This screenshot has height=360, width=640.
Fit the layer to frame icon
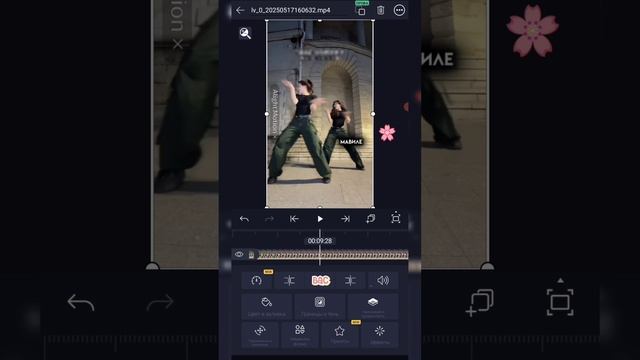click(x=396, y=218)
